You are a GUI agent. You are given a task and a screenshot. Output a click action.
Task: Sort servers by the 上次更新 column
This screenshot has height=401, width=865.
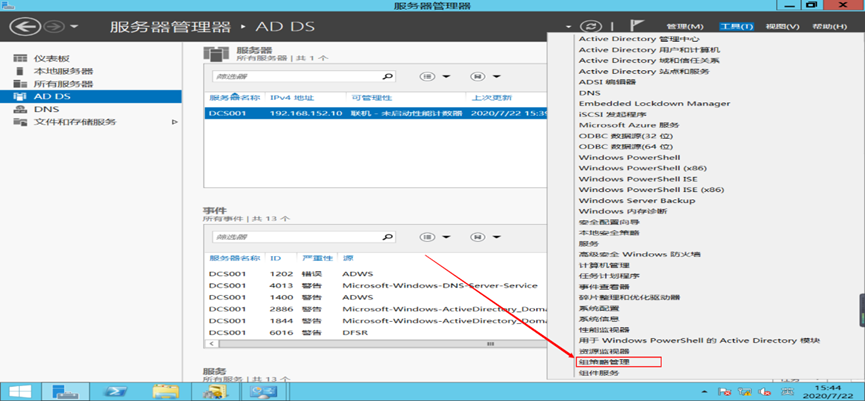point(492,98)
